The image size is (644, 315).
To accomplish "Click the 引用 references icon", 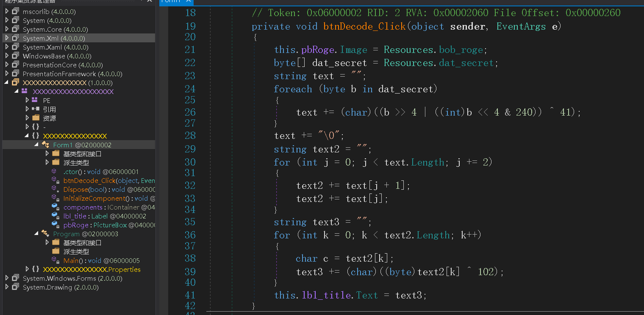I will 36,109.
